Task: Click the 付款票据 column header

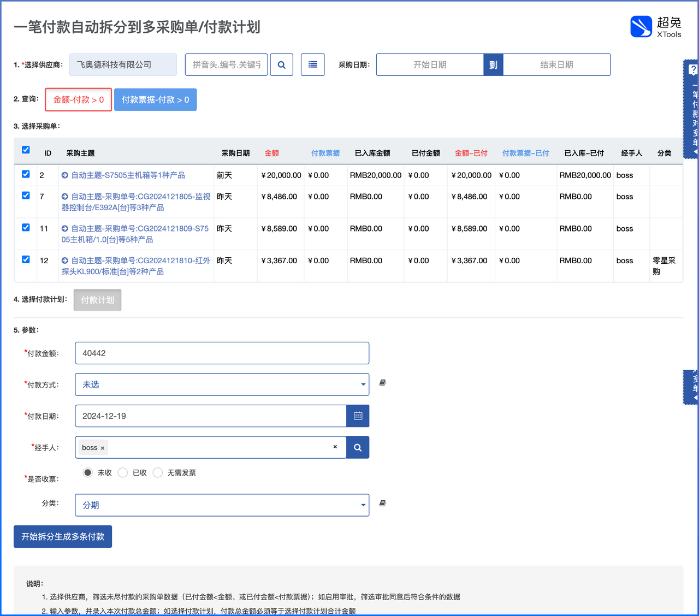Action: point(325,153)
